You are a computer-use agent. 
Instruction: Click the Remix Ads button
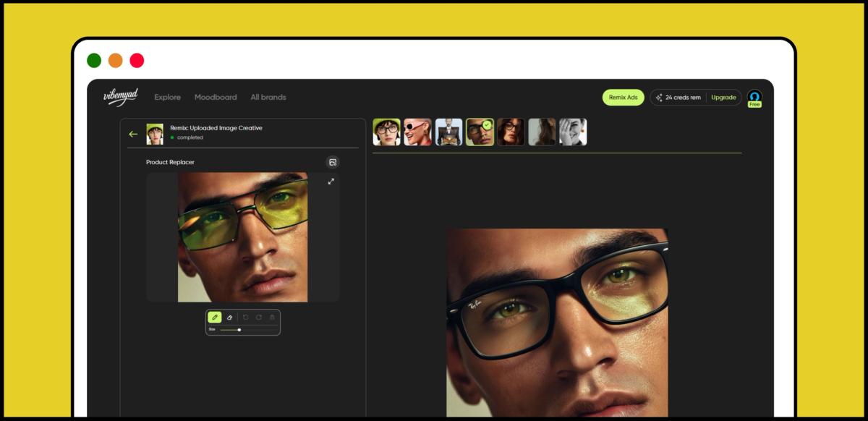(623, 97)
